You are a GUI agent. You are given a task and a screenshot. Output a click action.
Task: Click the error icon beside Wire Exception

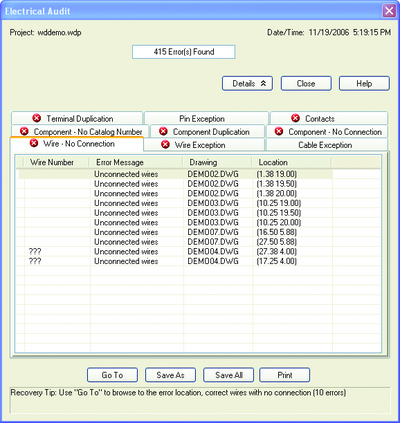point(165,145)
